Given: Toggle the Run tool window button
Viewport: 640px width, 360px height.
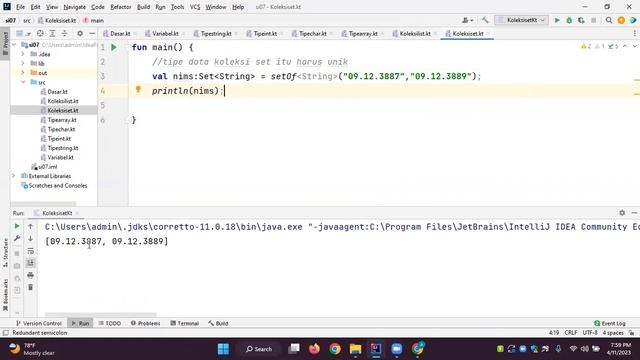Looking at the screenshot, I should click(x=80, y=323).
